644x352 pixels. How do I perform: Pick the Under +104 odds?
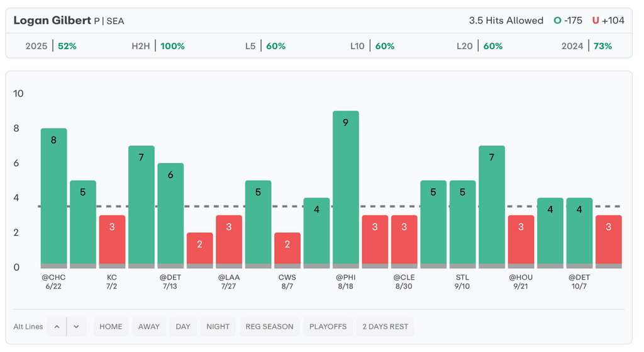[x=608, y=21]
